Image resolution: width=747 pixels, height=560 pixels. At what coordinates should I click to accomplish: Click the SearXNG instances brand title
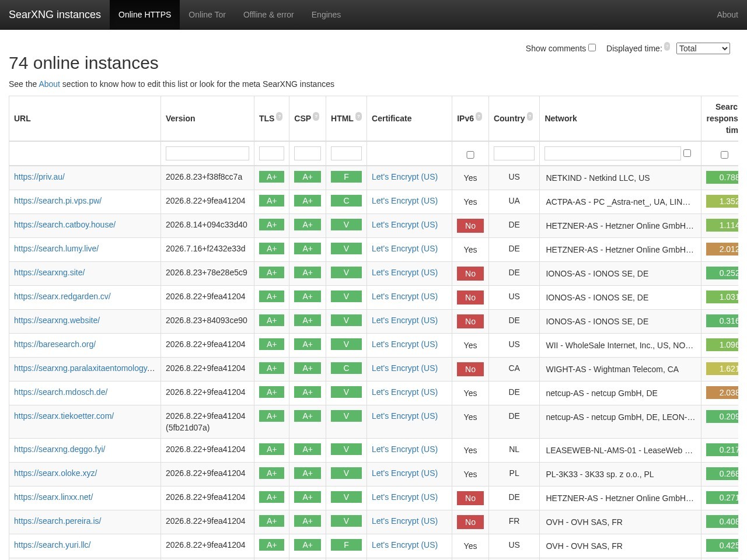point(55,15)
